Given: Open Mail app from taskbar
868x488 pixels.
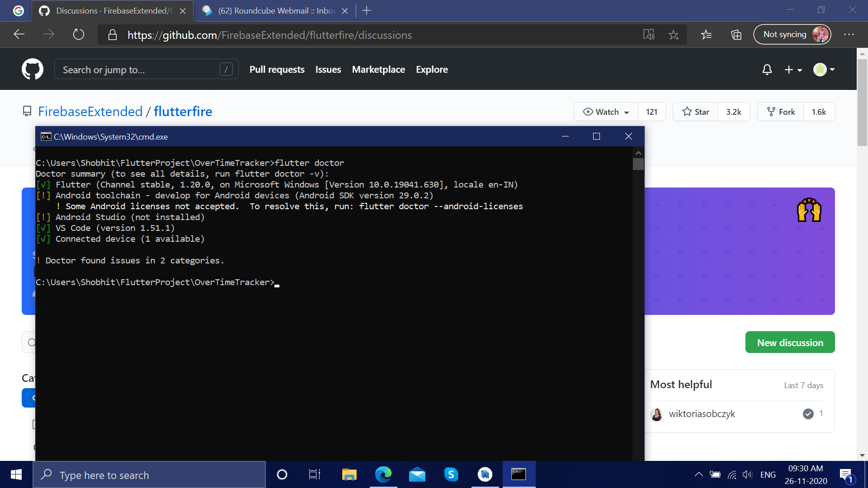Looking at the screenshot, I should [417, 474].
